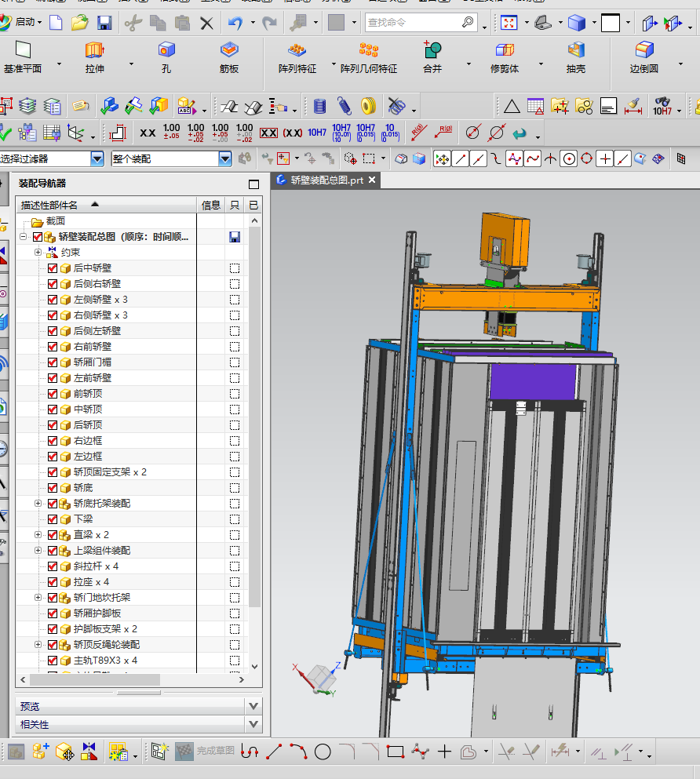Click the 筋板 (Rib) tool icon
The width and height of the screenshot is (700, 779).
(x=229, y=51)
